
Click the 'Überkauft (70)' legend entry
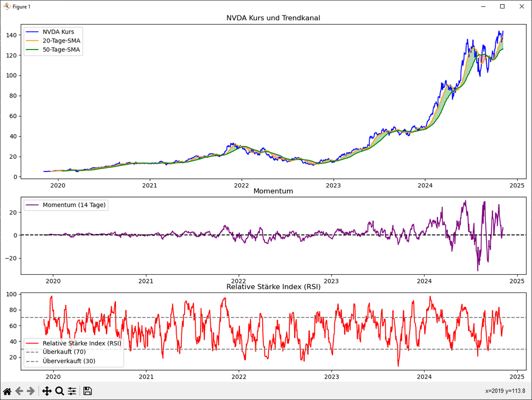pos(64,352)
